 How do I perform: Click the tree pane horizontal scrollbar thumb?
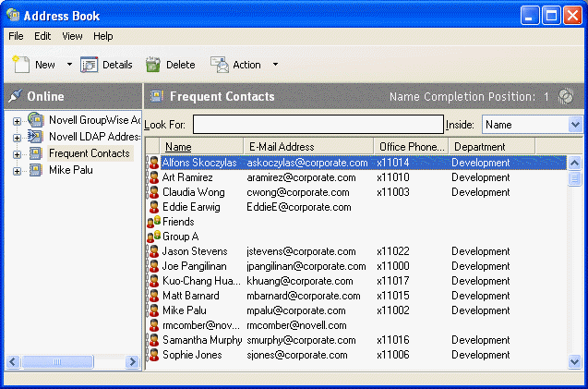click(57, 362)
